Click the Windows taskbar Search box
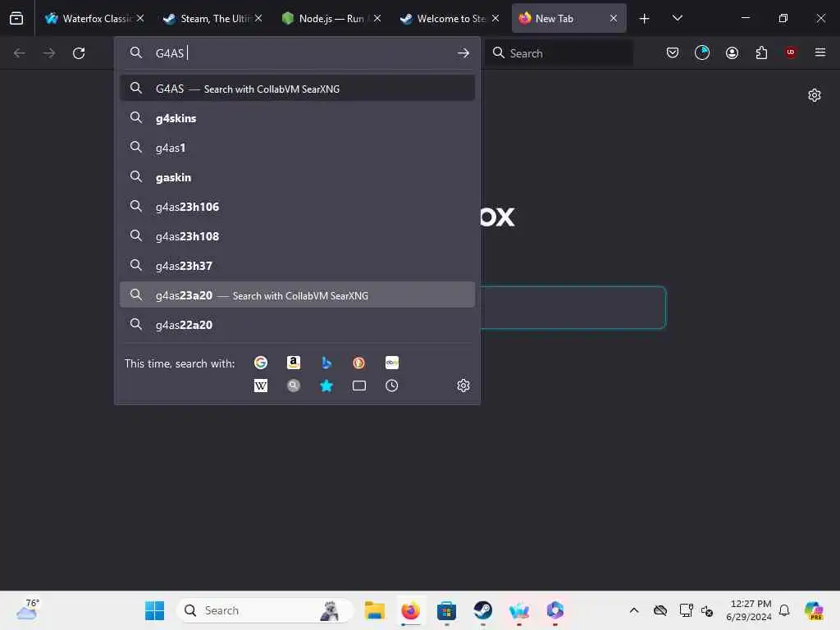The width and height of the screenshot is (840, 630). point(265,610)
